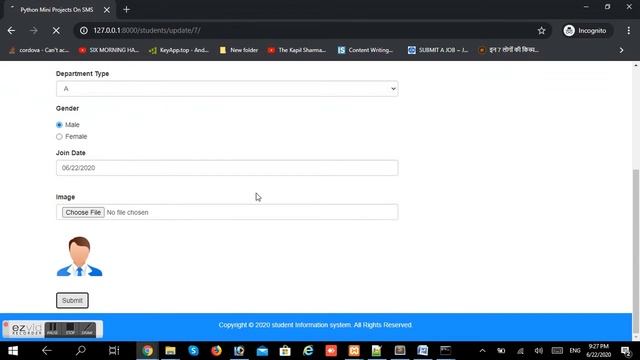Click the page vertical scrollbar
The height and width of the screenshot is (360, 640).
click(x=636, y=251)
